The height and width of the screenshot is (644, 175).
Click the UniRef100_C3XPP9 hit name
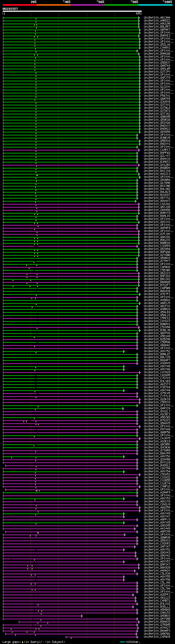point(157,246)
